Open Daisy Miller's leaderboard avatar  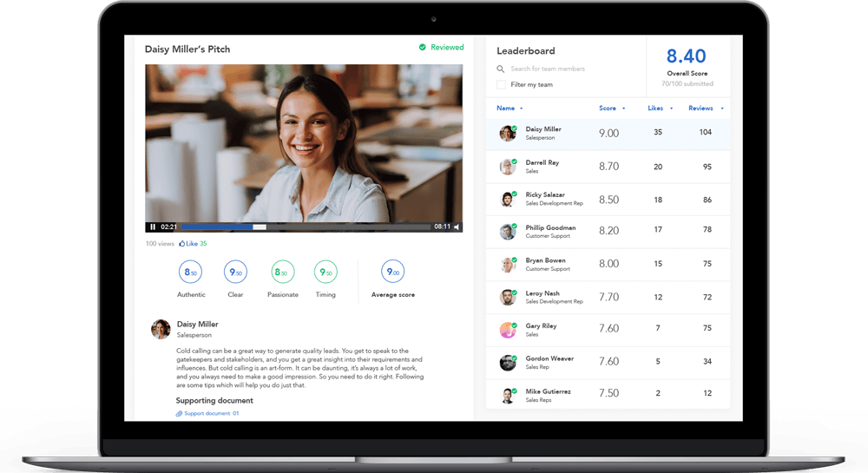(508, 134)
